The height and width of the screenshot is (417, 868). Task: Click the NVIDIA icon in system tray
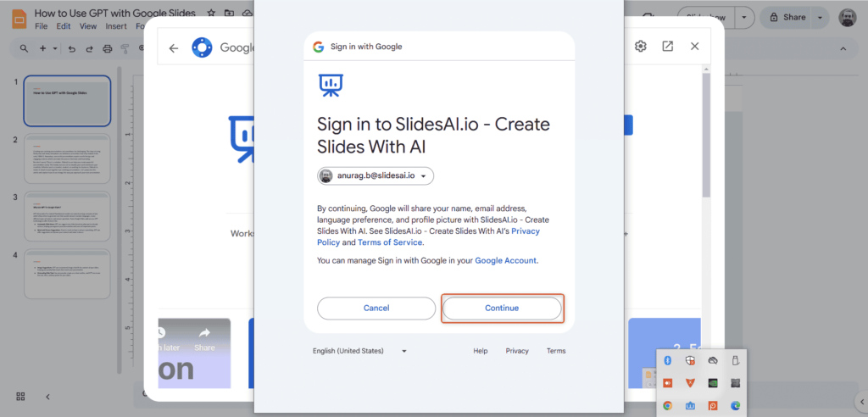click(713, 383)
